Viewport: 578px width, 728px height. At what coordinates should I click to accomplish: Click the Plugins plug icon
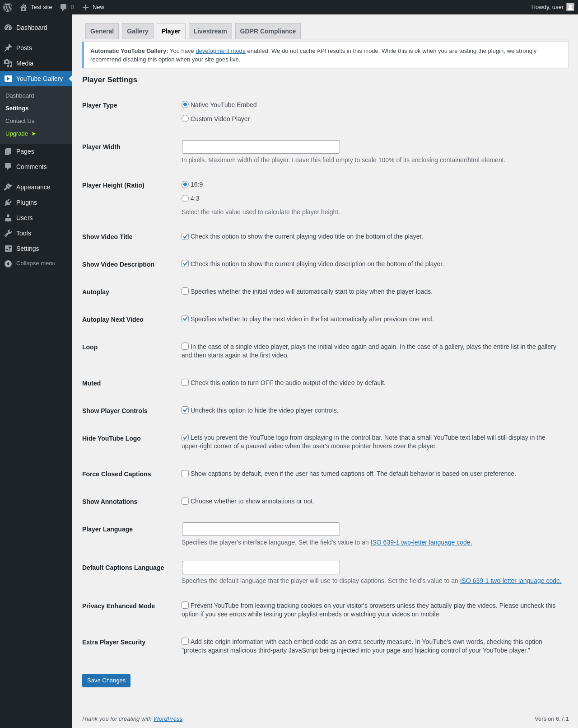tap(8, 202)
